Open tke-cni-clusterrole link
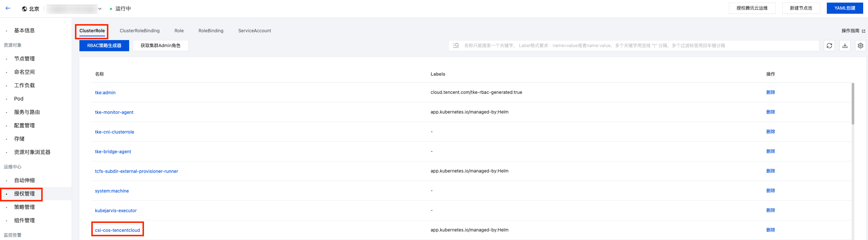This screenshot has width=868, height=240. (x=114, y=132)
